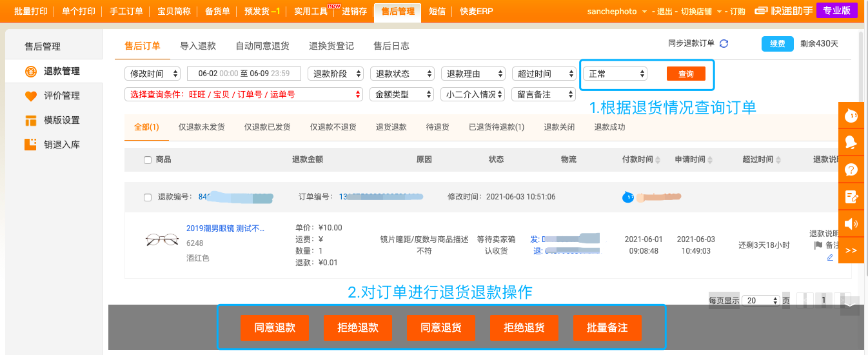Image resolution: width=868 pixels, height=355 pixels.
Task: Click the speaker announcement icon
Action: point(851,224)
